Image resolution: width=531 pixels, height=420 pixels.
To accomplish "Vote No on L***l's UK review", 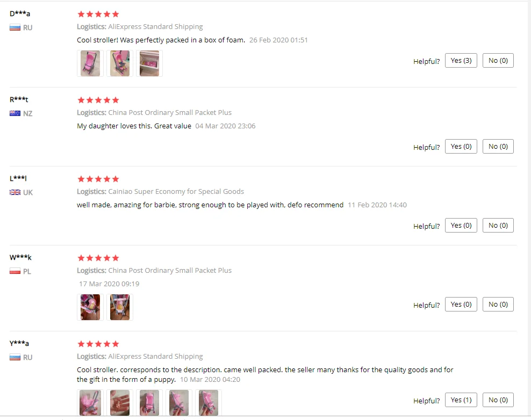I will click(498, 226).
